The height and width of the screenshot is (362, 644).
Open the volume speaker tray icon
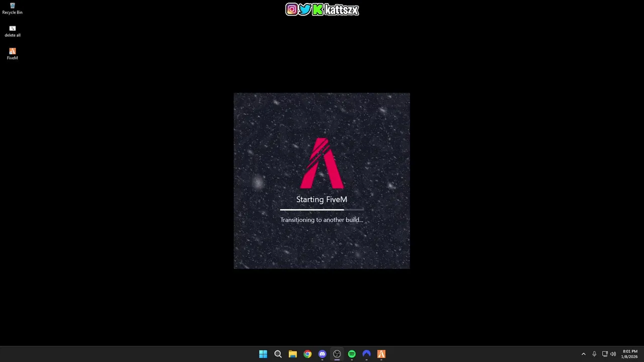(x=613, y=354)
